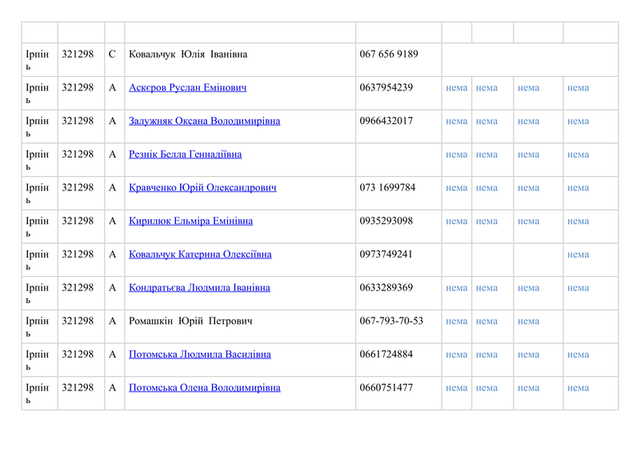
Task: Click the Кондратьєва Людмила Іванівна link
Action: click(x=199, y=288)
